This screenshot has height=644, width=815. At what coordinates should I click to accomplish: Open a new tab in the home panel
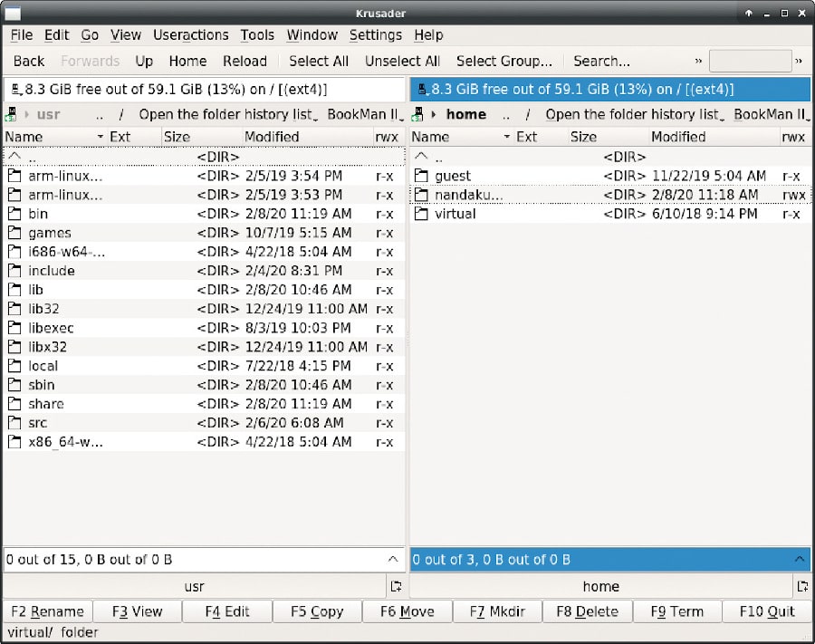pos(802,586)
